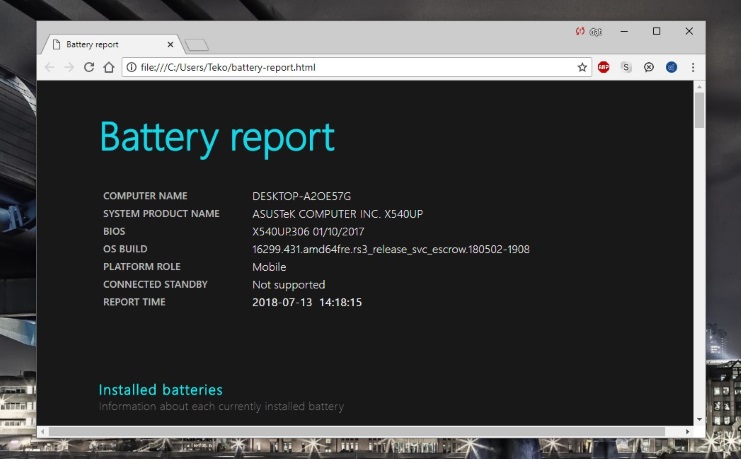
Task: Reload the battery report page
Action: [89, 67]
